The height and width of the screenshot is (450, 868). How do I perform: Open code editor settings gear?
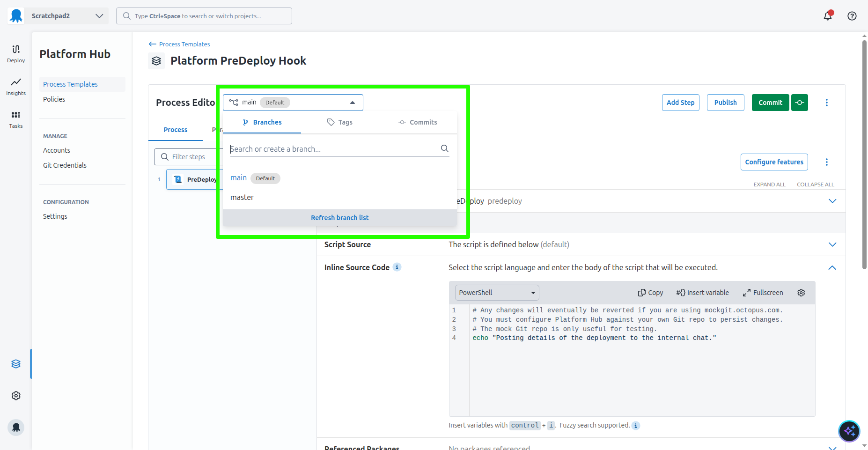[x=801, y=293]
